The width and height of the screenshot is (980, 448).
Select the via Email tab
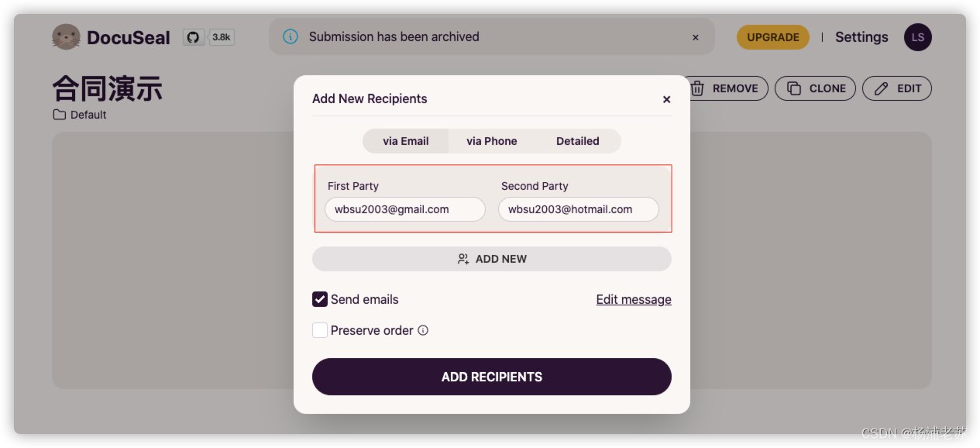tap(406, 141)
